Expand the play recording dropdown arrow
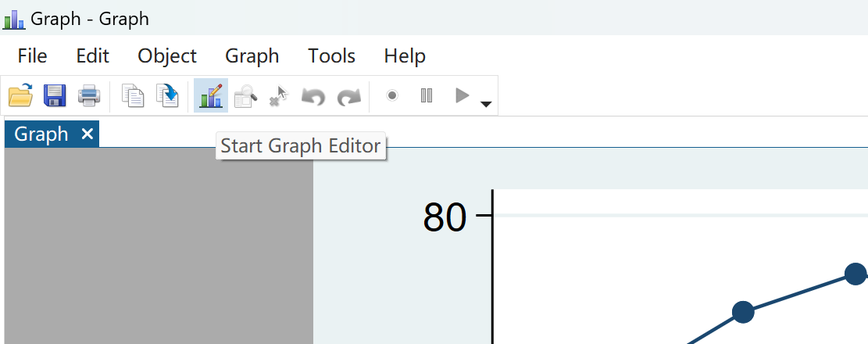Image resolution: width=868 pixels, height=344 pixels. pyautogui.click(x=486, y=104)
